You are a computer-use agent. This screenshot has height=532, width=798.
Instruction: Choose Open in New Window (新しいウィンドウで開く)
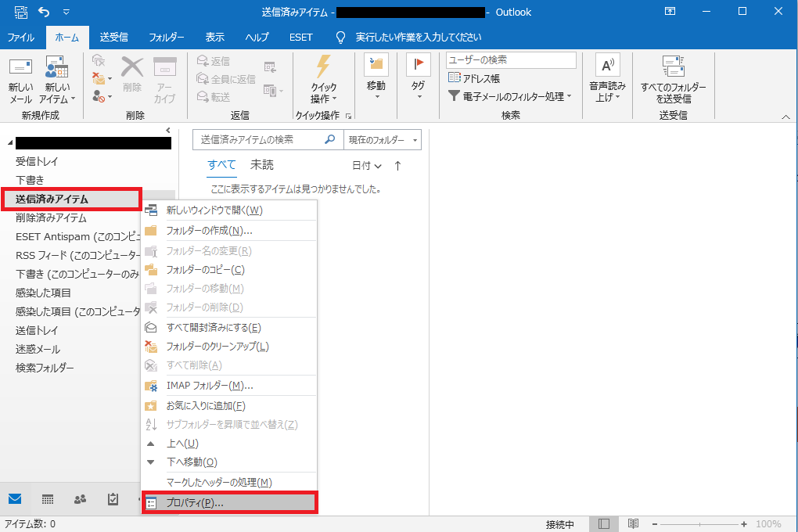[x=229, y=210]
